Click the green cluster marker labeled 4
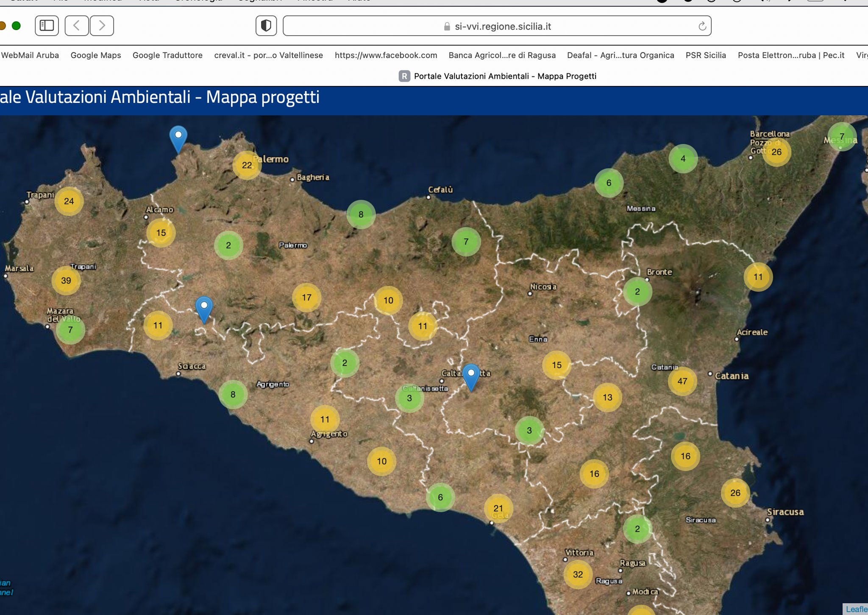Viewport: 868px width, 615px height. coord(683,159)
